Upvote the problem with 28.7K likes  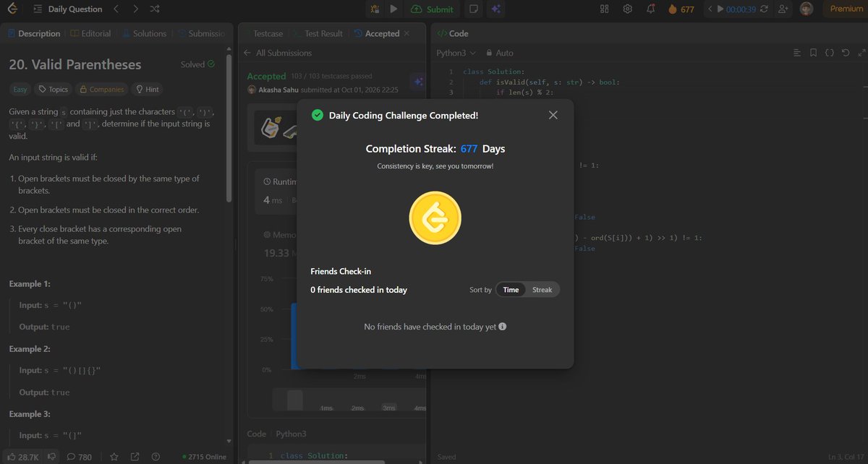(23, 457)
